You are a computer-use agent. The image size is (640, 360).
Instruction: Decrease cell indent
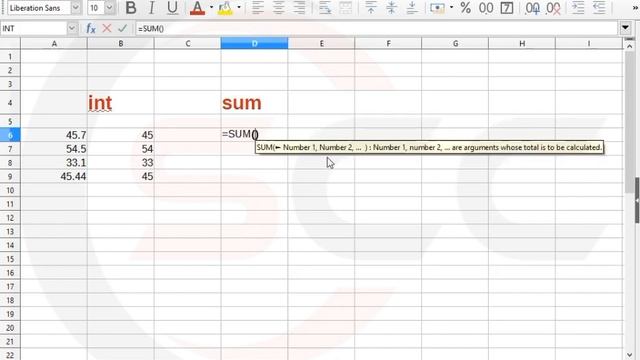click(x=599, y=8)
